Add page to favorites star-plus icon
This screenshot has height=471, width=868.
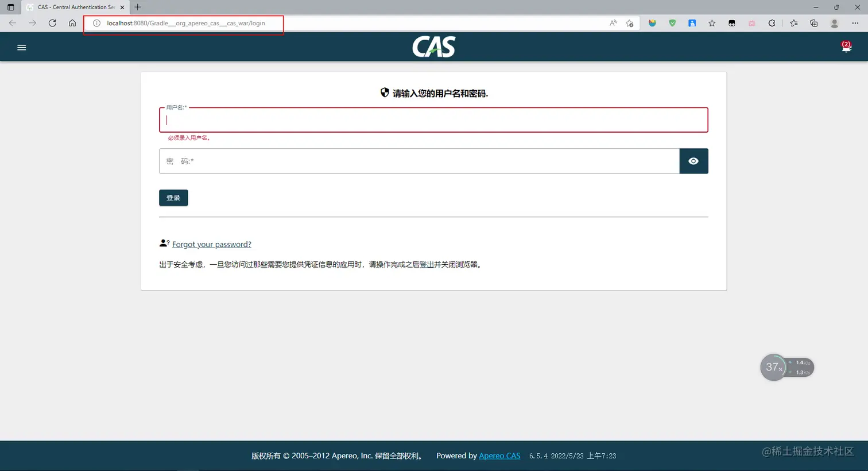pos(630,23)
